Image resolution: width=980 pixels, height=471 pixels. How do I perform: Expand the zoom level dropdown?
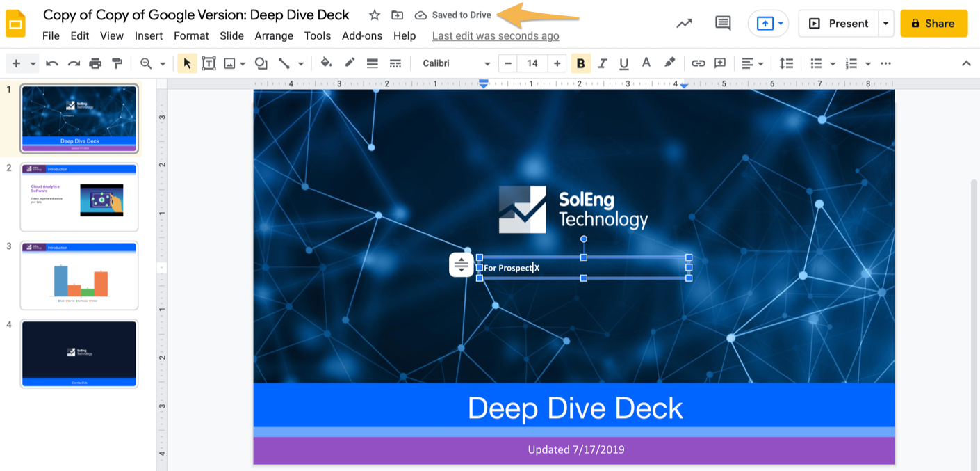(x=162, y=64)
